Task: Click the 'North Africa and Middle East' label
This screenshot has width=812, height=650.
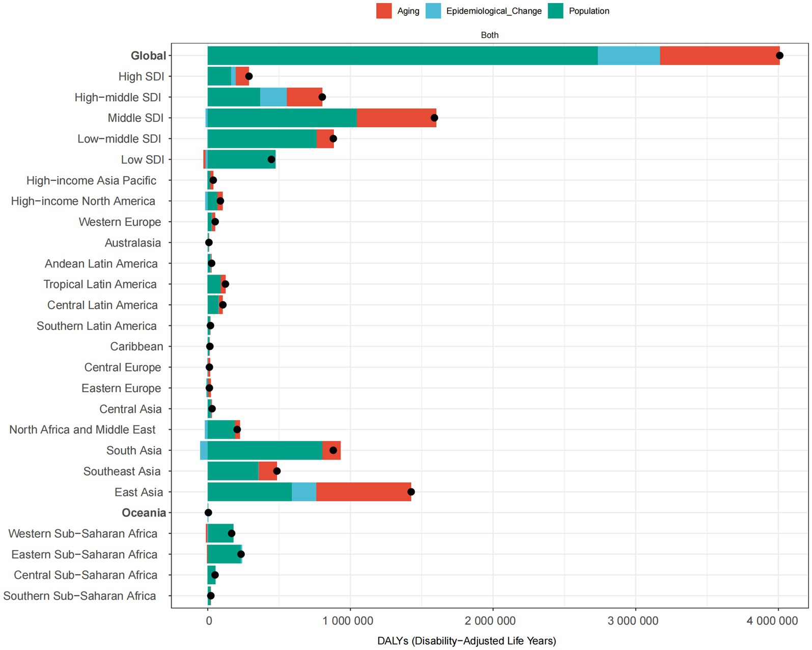Action: (x=82, y=430)
